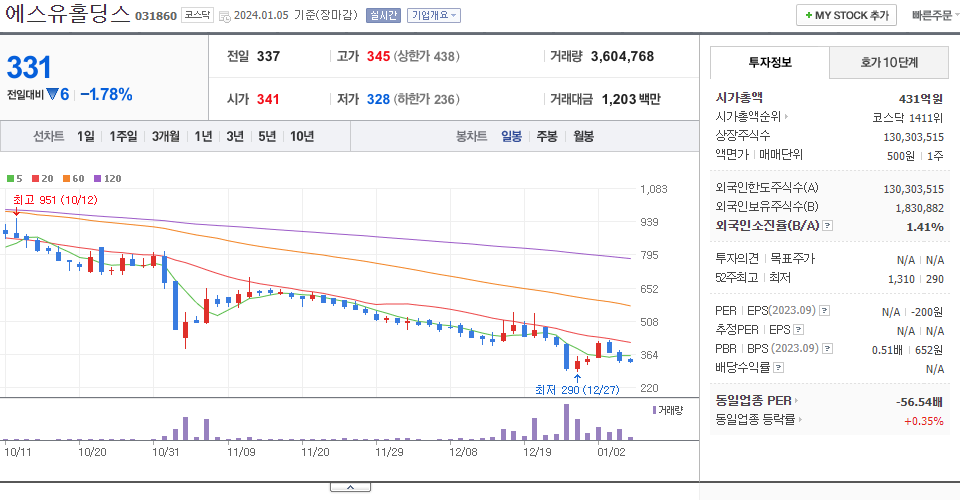Click the 전일 value 337
This screenshot has width=960, height=500.
268,56
